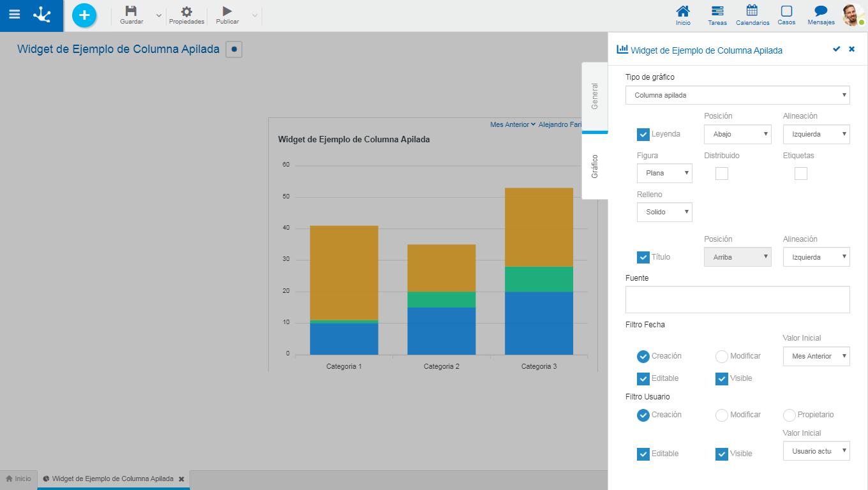Save the widget with Guardar
This screenshot has width=868, height=490.
tap(131, 15)
